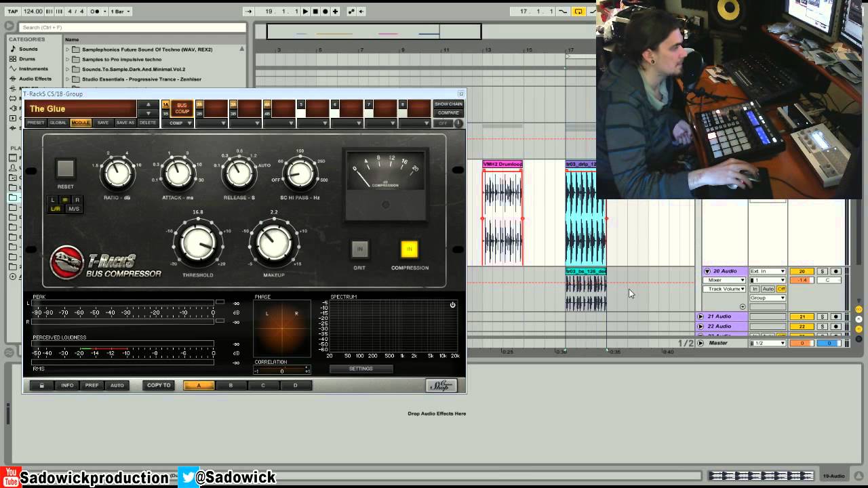
Task: Open spectrum SETTINGS
Action: click(361, 369)
